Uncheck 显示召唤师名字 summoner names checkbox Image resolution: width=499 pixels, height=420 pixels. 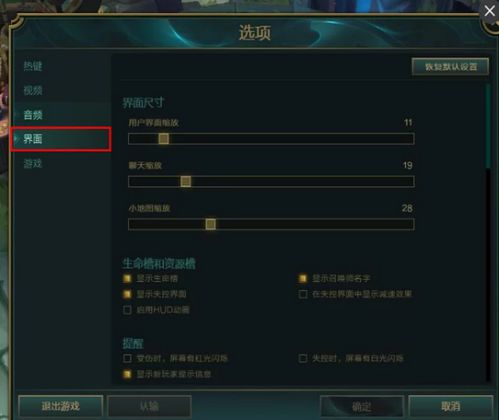pos(303,278)
